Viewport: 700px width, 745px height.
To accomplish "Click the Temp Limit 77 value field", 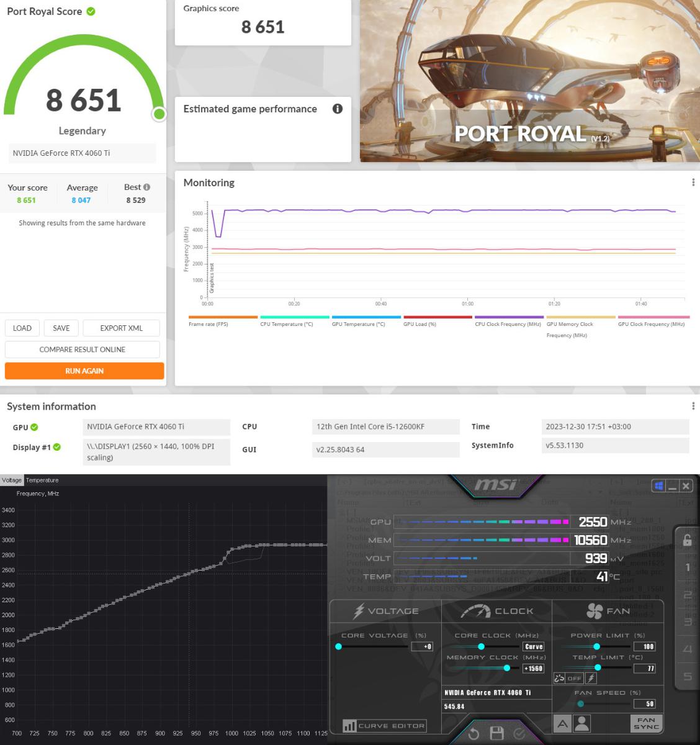I will click(x=645, y=669).
